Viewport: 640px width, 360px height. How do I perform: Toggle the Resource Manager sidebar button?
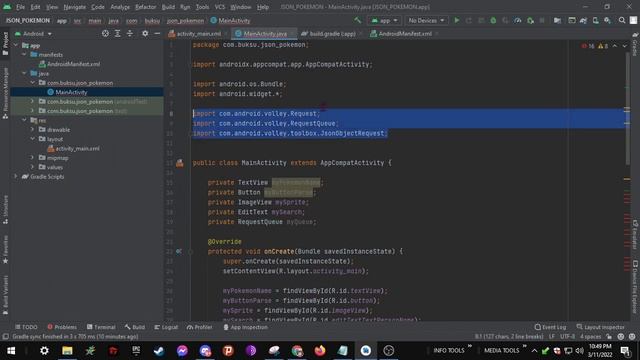coord(5,93)
